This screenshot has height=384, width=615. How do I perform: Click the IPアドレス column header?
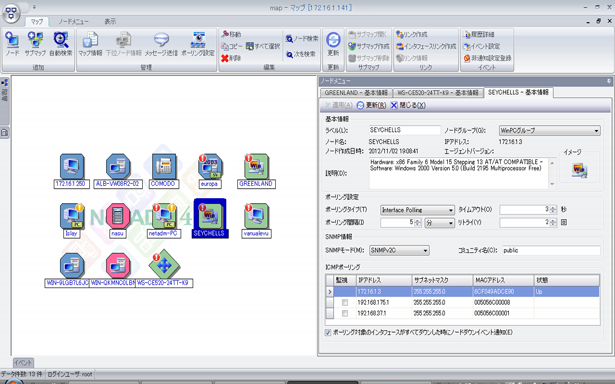384,280
